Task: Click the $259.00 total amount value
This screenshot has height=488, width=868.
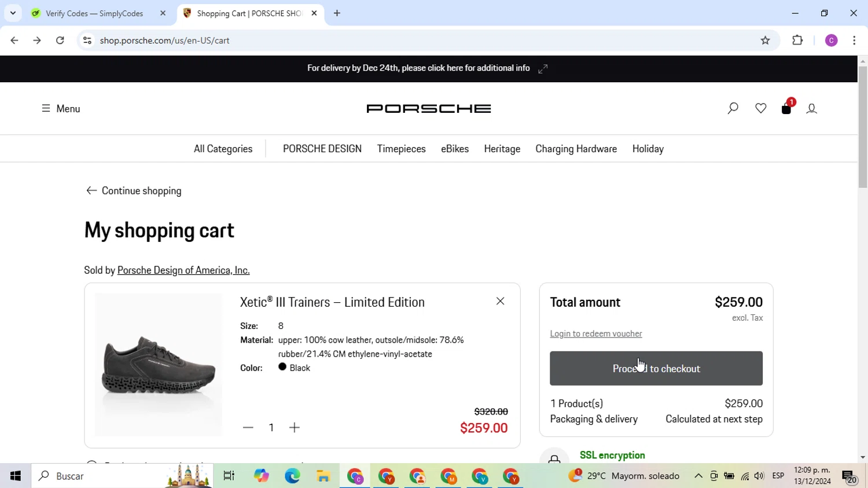Action: pyautogui.click(x=738, y=302)
